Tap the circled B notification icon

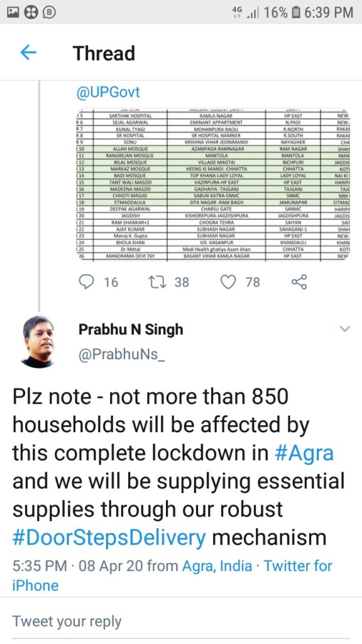(x=49, y=13)
